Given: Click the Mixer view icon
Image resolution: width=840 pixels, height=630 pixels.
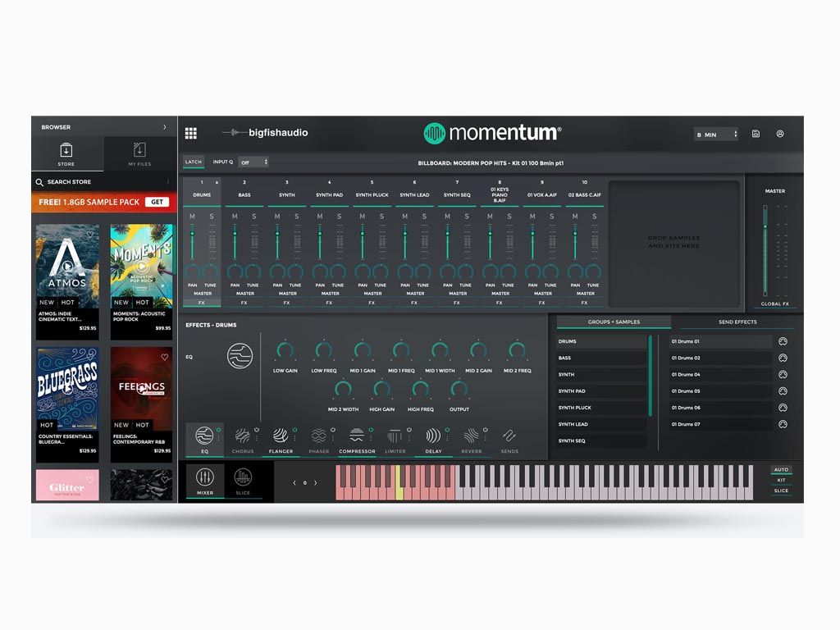Looking at the screenshot, I should [205, 478].
